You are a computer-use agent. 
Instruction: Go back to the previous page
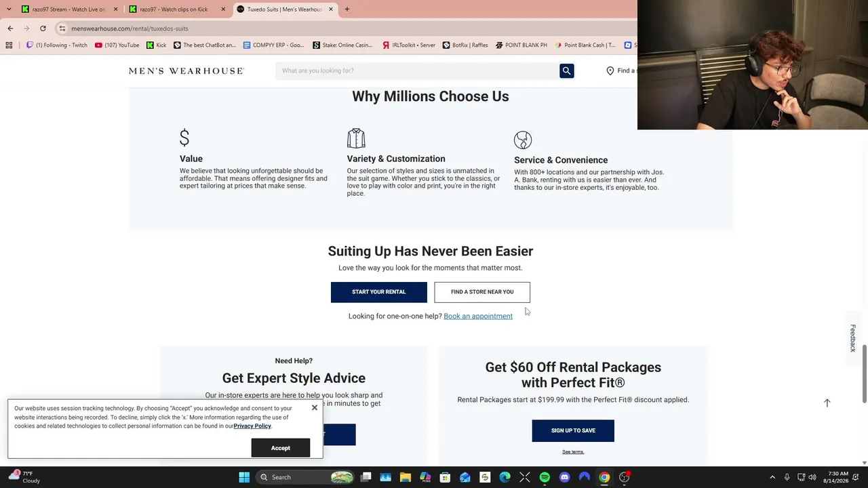[10, 28]
